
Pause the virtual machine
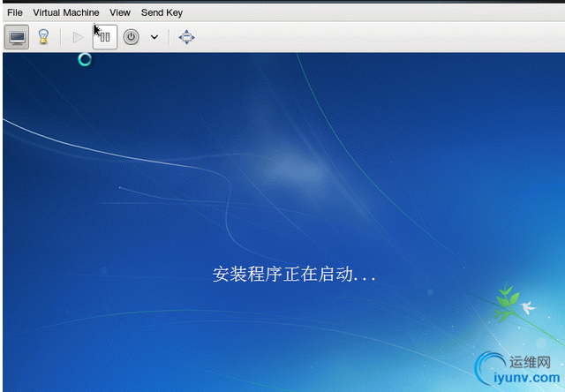(105, 37)
